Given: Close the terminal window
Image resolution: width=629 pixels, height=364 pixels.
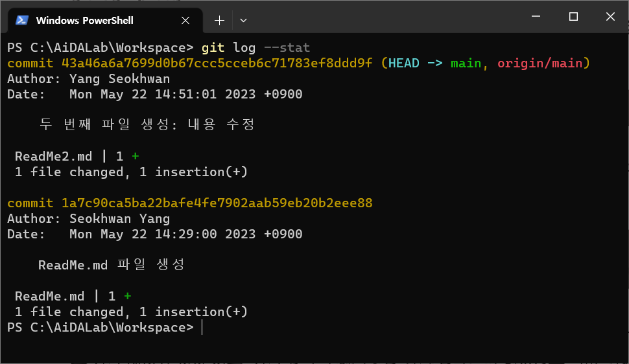Looking at the screenshot, I should pos(610,16).
